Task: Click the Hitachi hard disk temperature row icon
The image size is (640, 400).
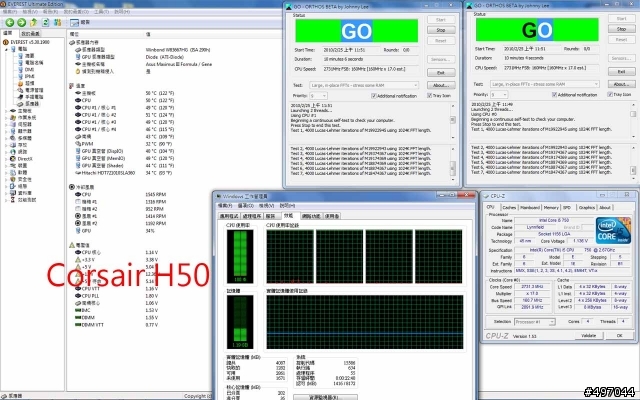Action: click(78, 173)
